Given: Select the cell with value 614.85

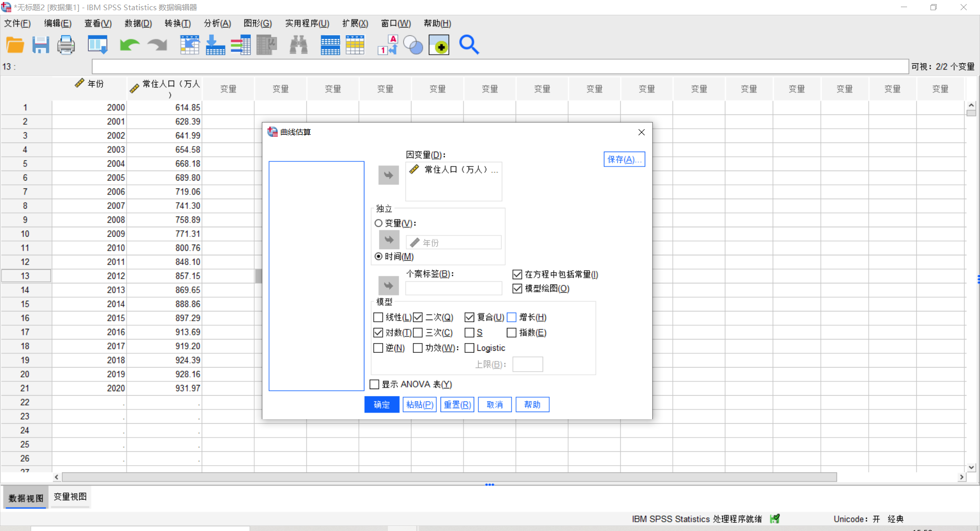Looking at the screenshot, I should pyautogui.click(x=164, y=108).
